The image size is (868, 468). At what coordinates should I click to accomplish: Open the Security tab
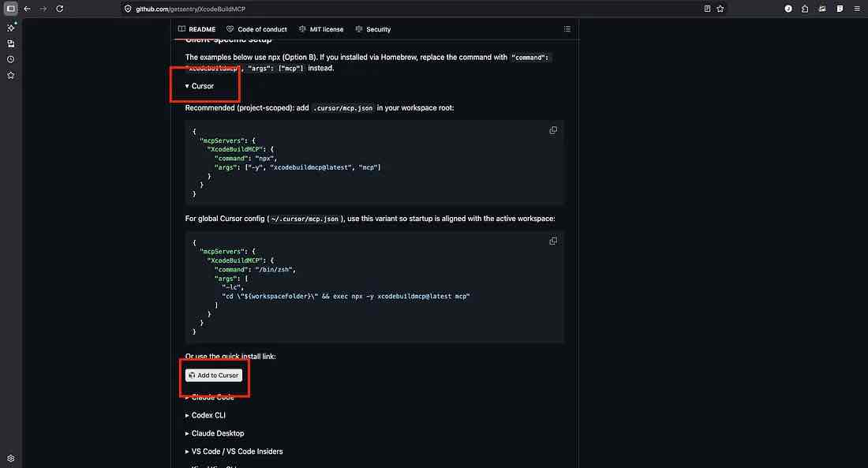[373, 29]
